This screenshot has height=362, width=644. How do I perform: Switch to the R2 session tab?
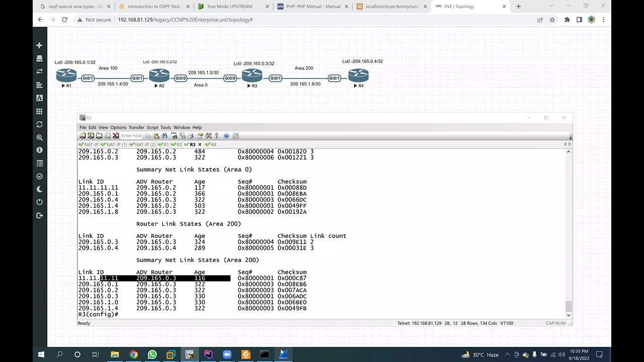[177, 145]
